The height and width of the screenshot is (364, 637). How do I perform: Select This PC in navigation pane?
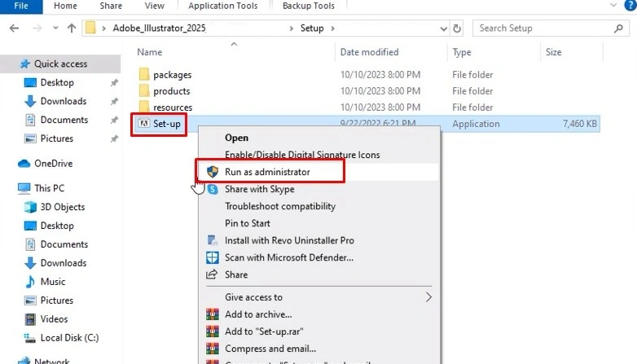coord(49,188)
